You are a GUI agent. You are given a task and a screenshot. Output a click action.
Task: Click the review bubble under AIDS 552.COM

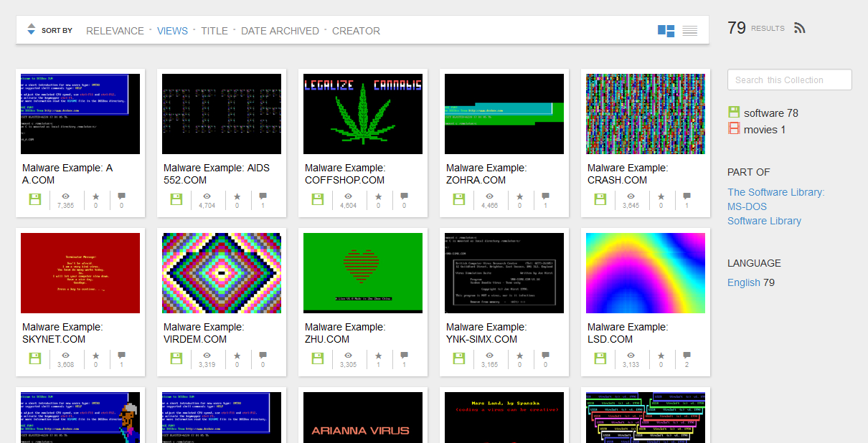tap(263, 196)
